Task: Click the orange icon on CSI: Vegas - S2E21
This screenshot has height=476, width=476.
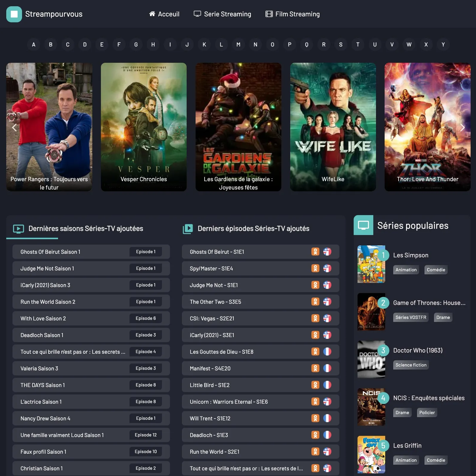Action: coord(315,318)
